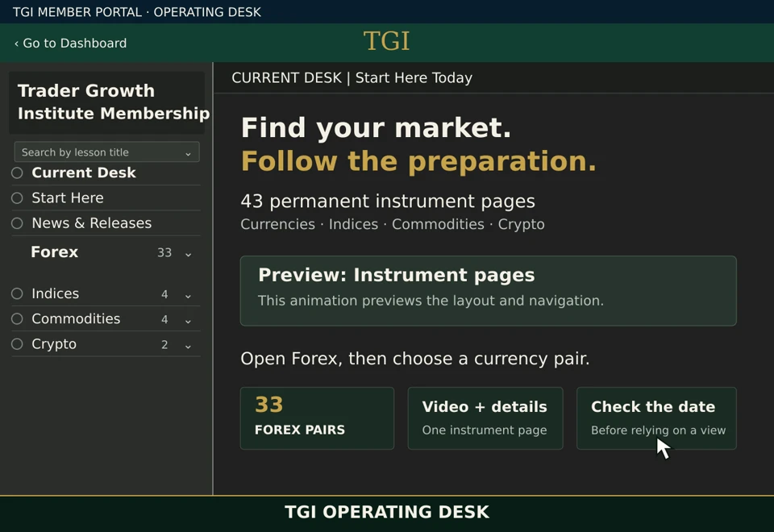Click the Crypto count 2
The width and height of the screenshot is (774, 532).
(x=164, y=345)
